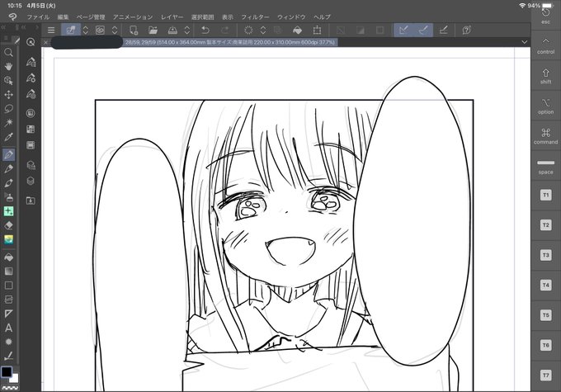This screenshot has width=561, height=392.
Task: Open the Tool Property palette icon
Action: click(31, 78)
